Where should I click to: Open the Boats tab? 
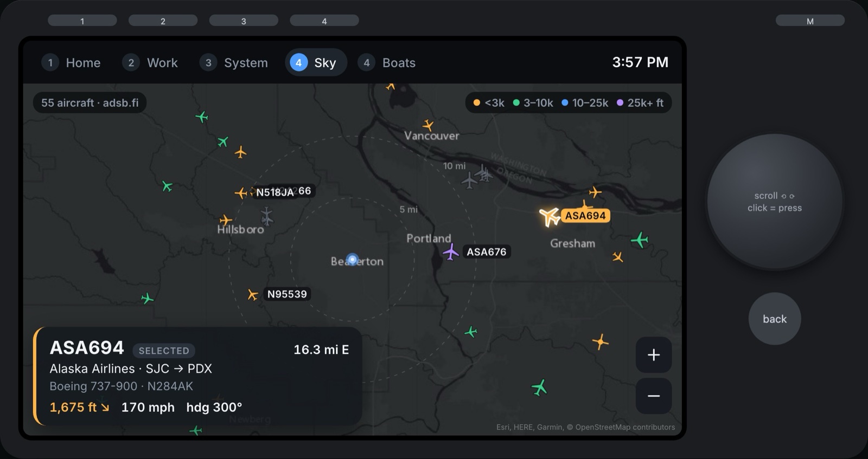(387, 63)
